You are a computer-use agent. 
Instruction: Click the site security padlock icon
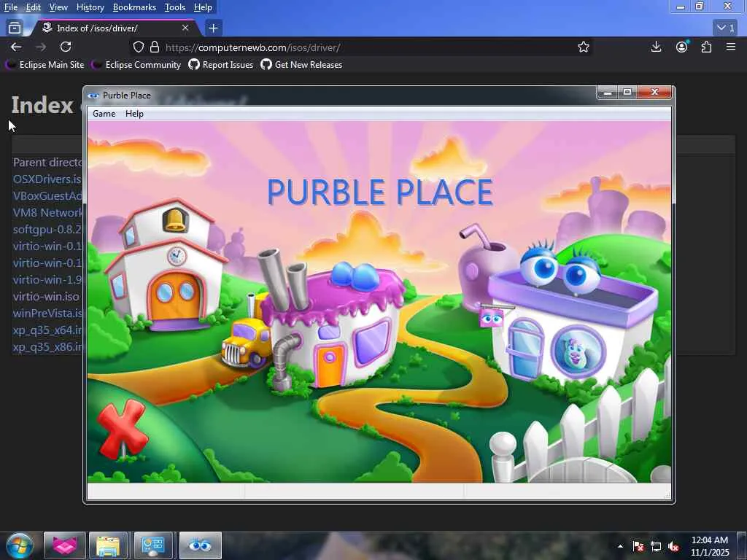pos(155,47)
